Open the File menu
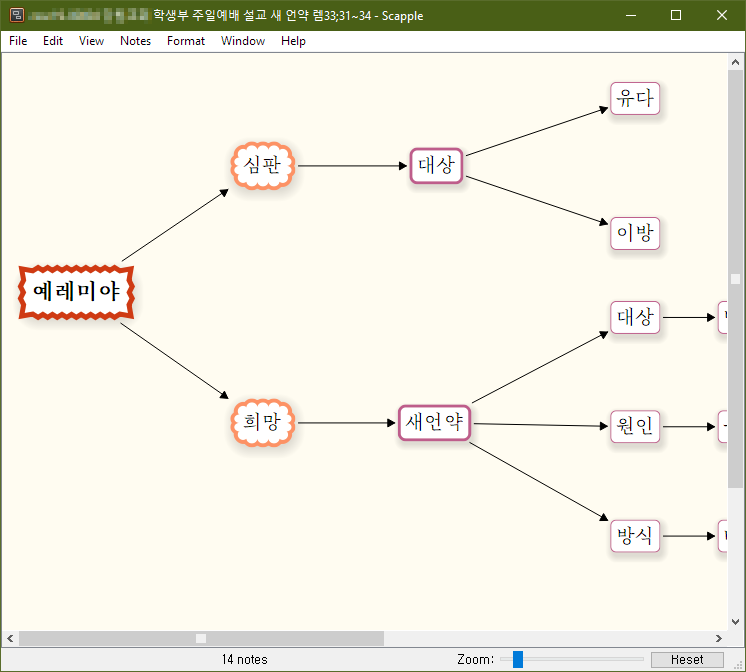This screenshot has width=746, height=672. [x=18, y=41]
